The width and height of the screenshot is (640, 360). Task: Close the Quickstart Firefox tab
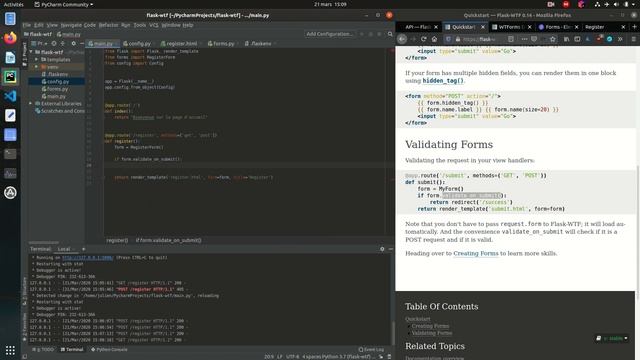[x=483, y=27]
